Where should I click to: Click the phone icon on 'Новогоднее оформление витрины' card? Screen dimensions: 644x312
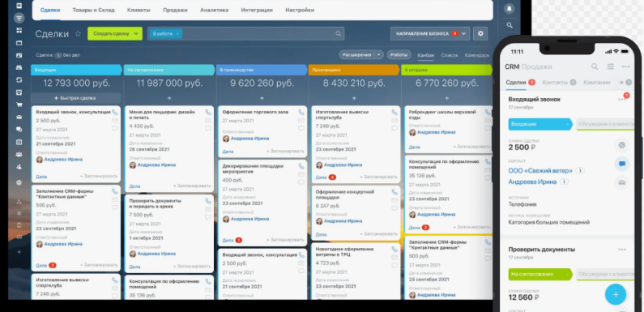(x=395, y=249)
